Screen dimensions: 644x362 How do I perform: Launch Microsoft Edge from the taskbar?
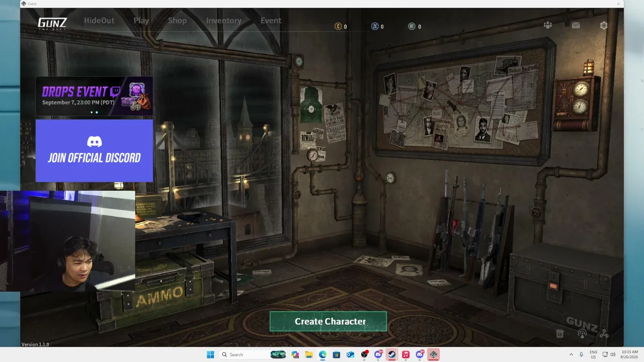click(323, 354)
